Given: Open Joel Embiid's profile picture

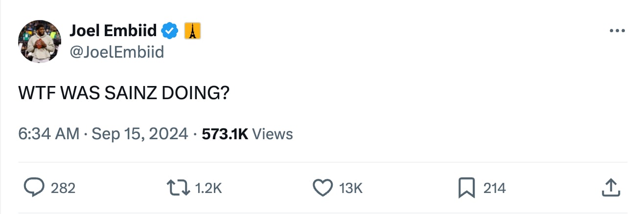Looking at the screenshot, I should pos(40,42).
